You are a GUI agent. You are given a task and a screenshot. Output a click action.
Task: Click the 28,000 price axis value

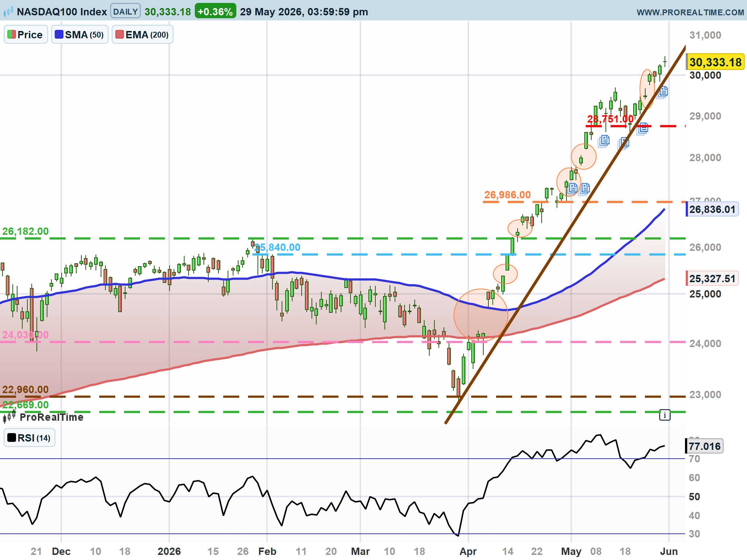tap(705, 157)
